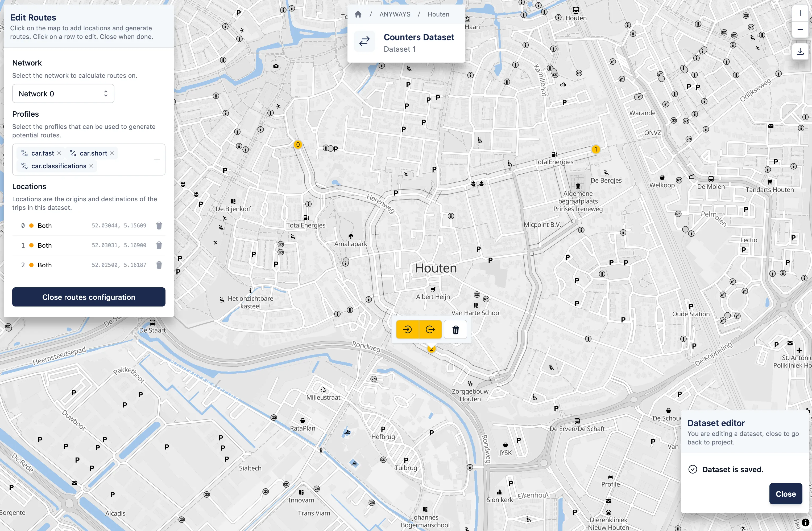Screen dimensions: 812x531
Task: Click the De Staart bus stop icon
Action: 152,322
